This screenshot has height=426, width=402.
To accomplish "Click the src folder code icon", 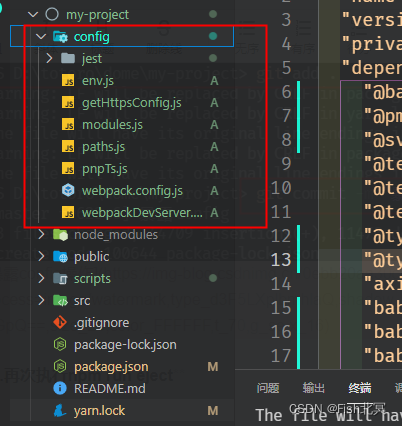I will pyautogui.click(x=61, y=301).
